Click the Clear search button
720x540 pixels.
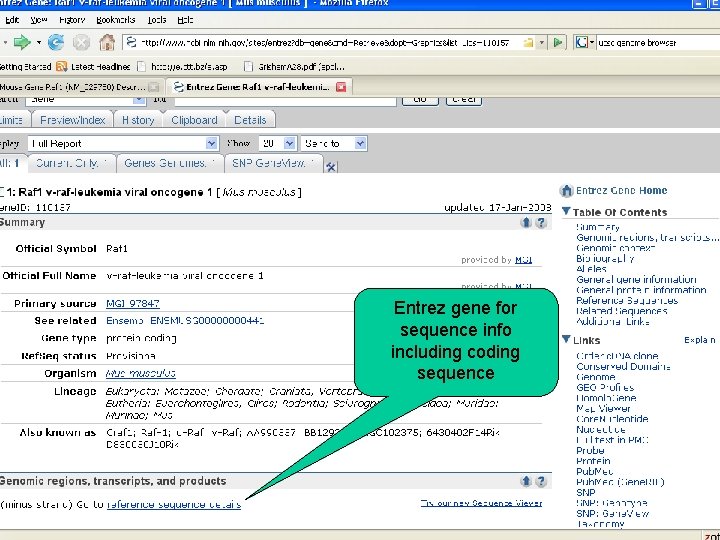click(464, 100)
